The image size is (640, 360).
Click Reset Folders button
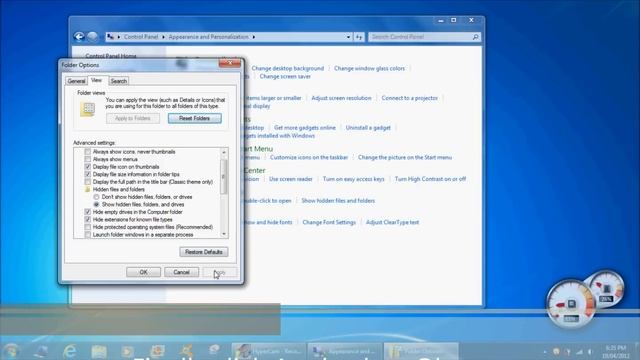[195, 118]
